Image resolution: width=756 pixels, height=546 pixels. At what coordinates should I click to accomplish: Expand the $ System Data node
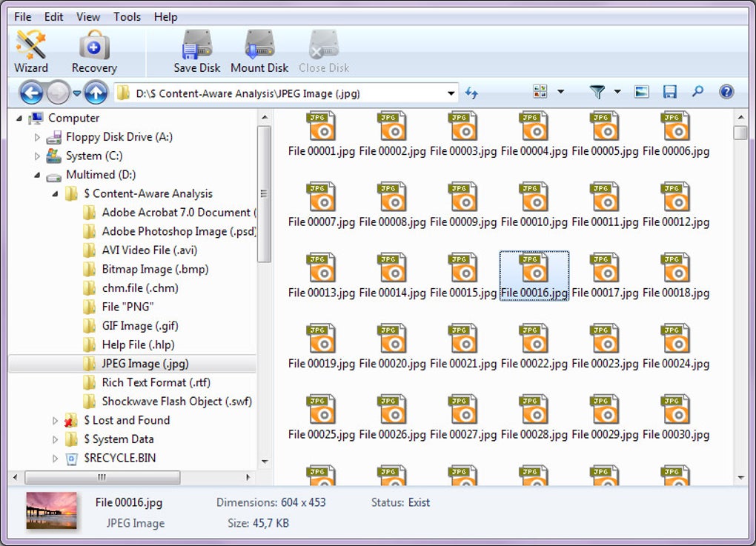55,439
